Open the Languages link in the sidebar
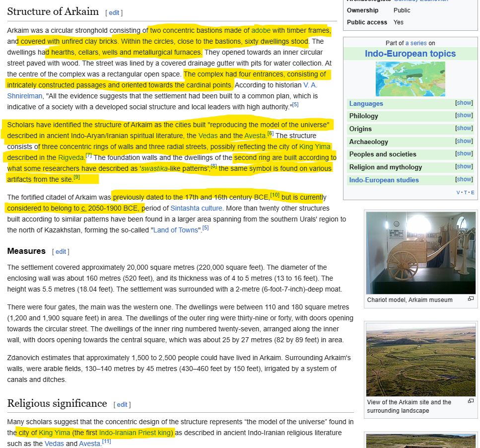 click(x=366, y=103)
